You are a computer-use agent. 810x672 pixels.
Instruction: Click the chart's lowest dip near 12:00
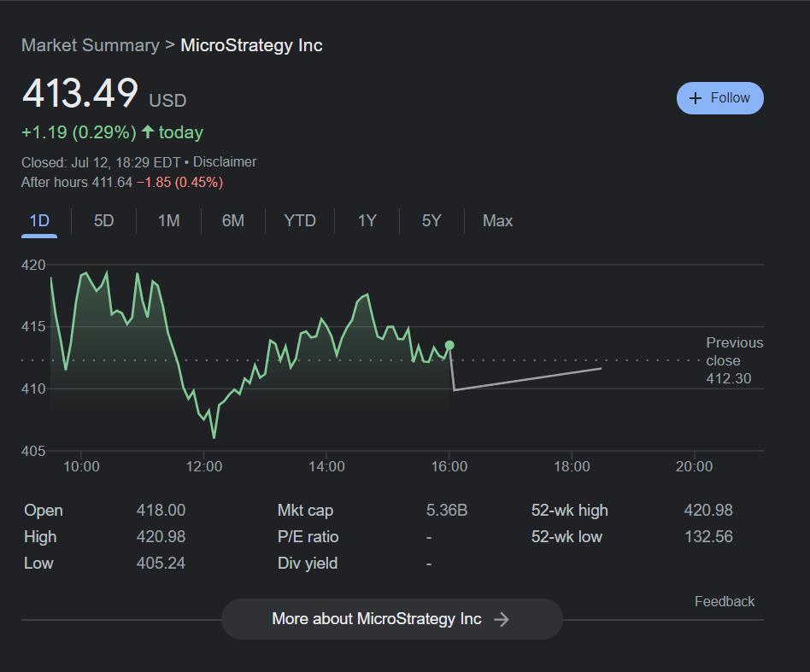pos(214,437)
